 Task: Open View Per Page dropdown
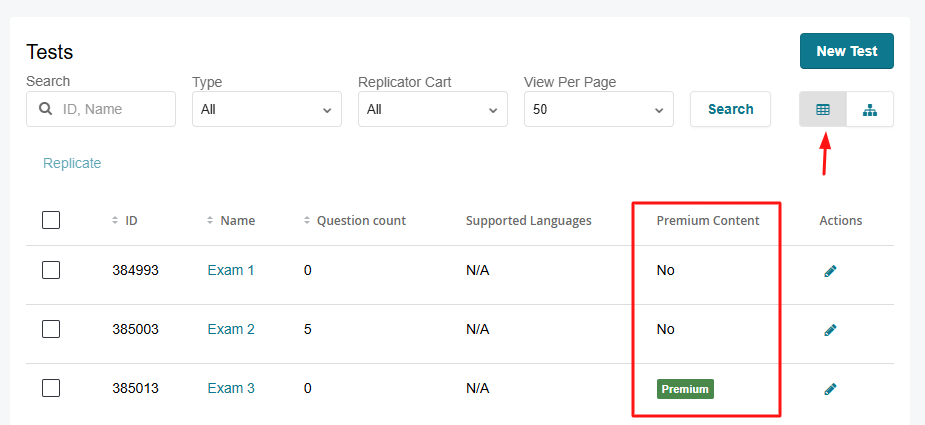coord(598,109)
